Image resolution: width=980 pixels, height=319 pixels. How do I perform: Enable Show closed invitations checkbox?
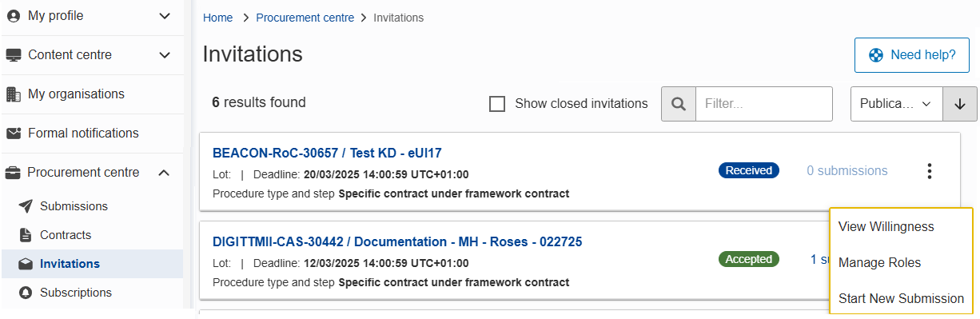(497, 104)
